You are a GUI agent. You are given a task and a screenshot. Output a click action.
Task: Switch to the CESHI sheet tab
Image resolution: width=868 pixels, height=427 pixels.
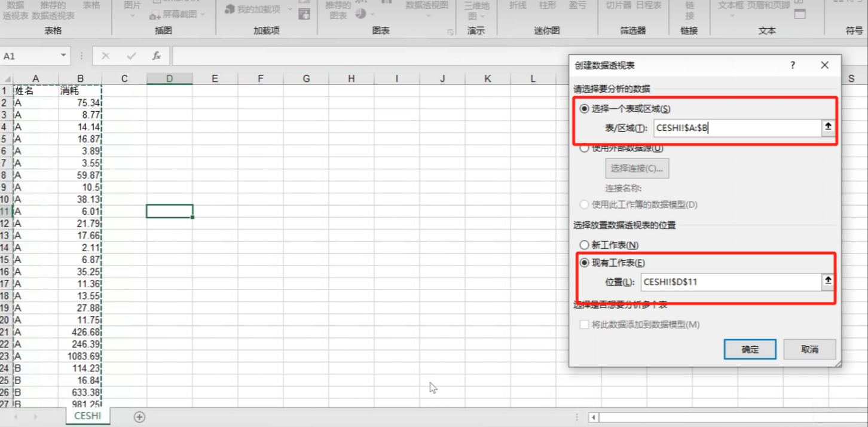coord(88,416)
